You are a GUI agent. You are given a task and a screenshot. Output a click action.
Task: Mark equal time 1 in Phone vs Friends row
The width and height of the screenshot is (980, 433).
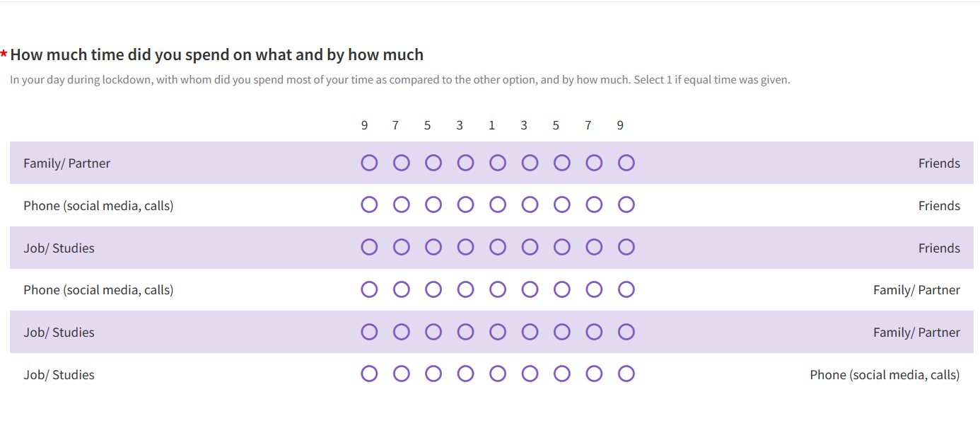[x=498, y=205]
